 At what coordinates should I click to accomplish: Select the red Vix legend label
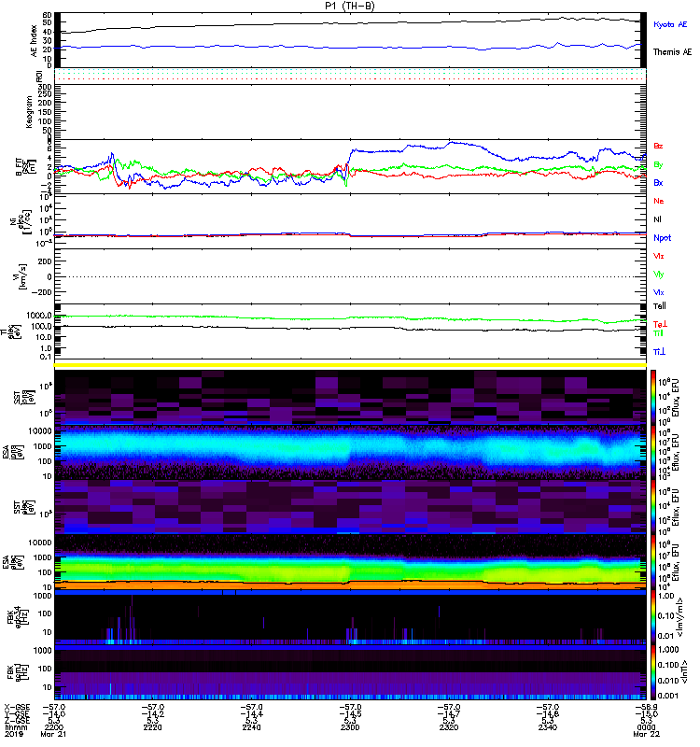click(659, 256)
